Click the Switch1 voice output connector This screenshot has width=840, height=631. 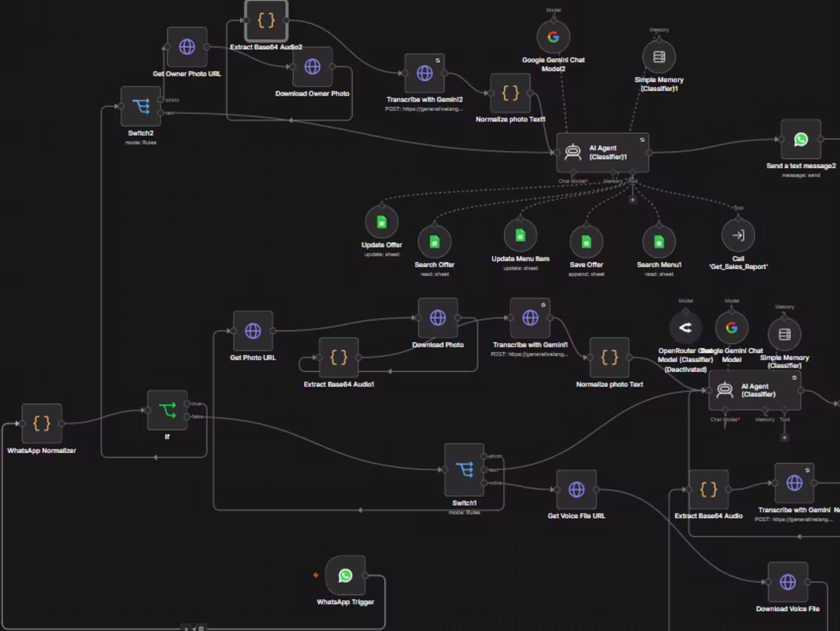484,483
